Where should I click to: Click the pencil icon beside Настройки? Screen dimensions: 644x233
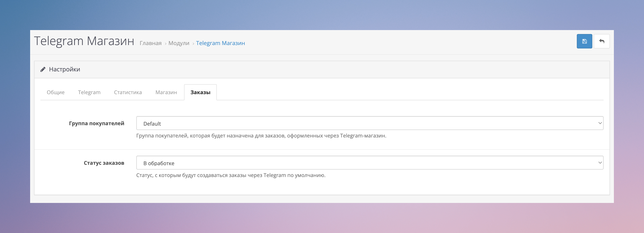[x=43, y=69]
